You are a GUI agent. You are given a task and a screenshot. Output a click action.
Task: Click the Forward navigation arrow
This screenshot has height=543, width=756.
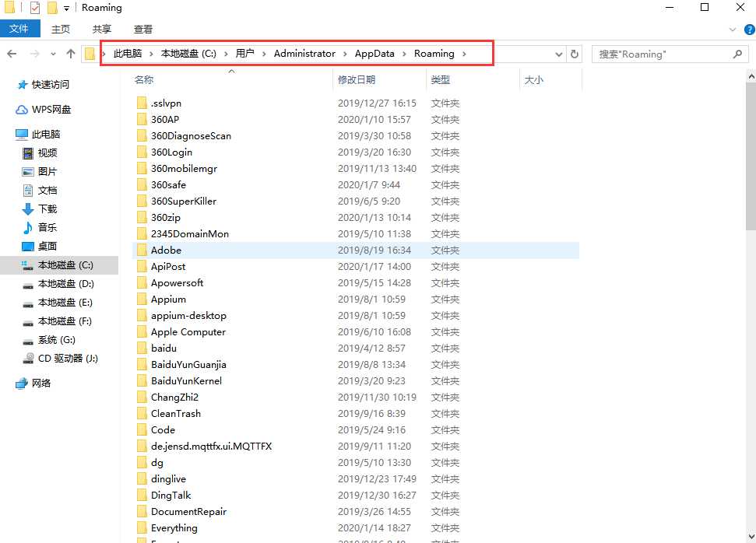tap(34, 54)
